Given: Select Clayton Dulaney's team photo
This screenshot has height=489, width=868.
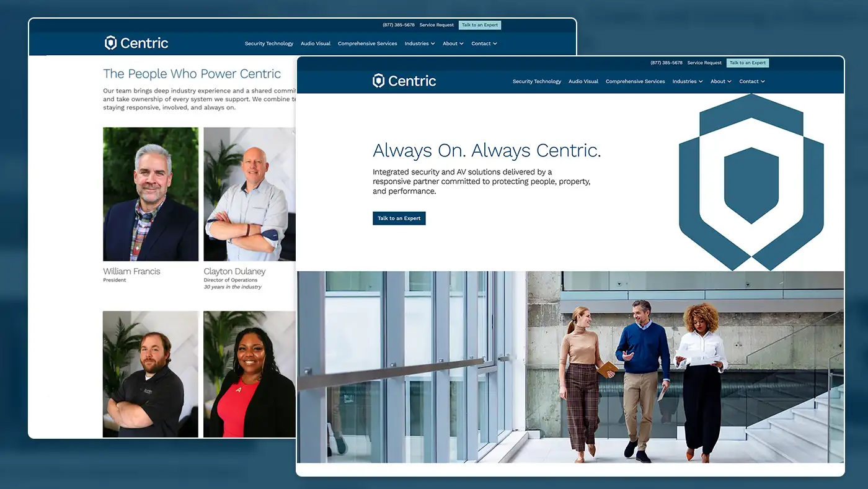Looking at the screenshot, I should (249, 194).
